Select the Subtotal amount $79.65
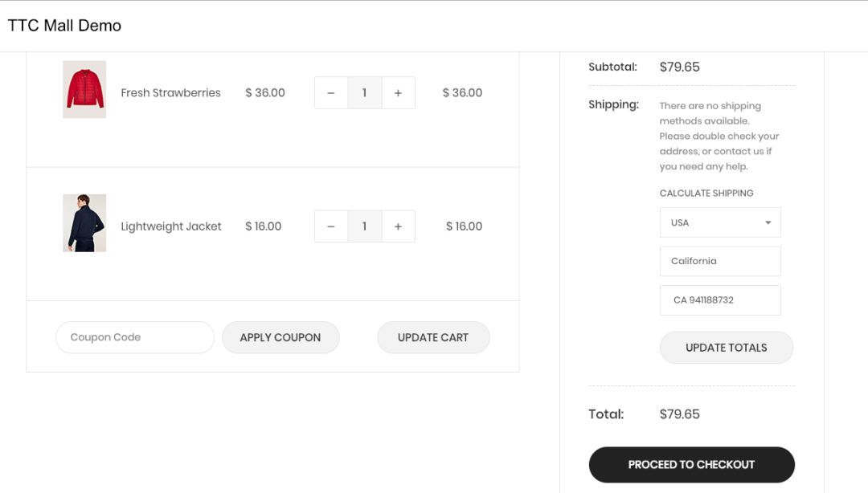The image size is (868, 493). click(680, 67)
